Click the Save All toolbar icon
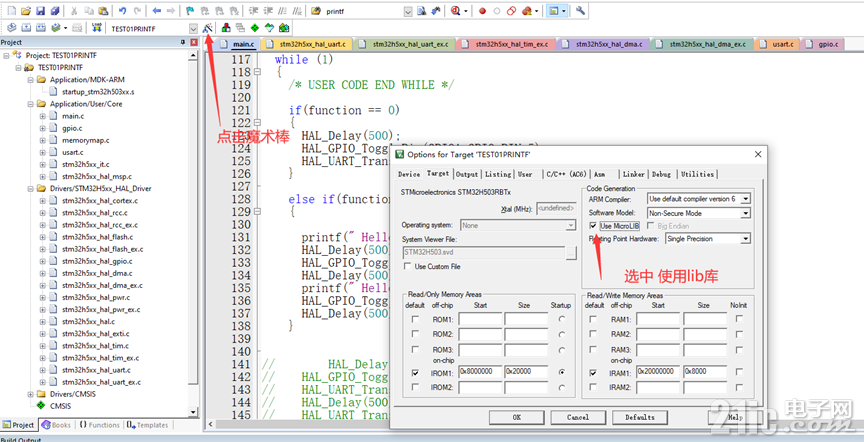Viewport: 864px width, 442px height. pyautogui.click(x=54, y=10)
